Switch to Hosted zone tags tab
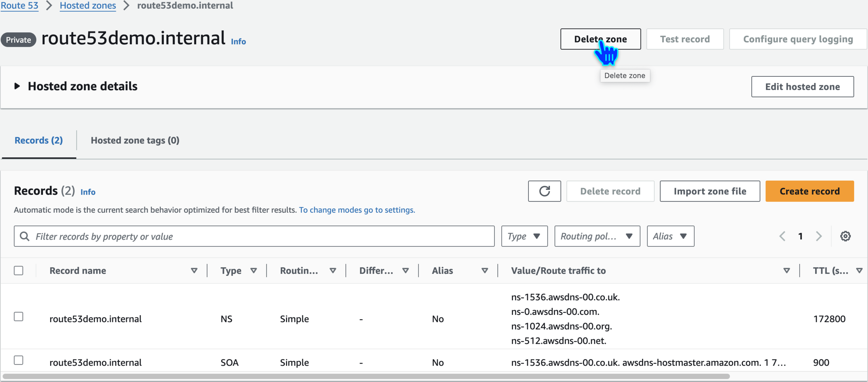Screen dimensions: 868x382 click(x=135, y=140)
